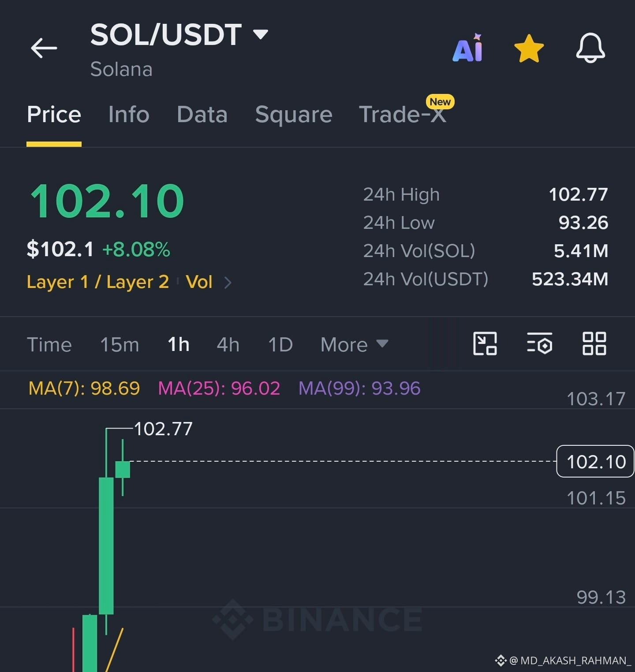The image size is (635, 672).
Task: Select the 4h chart interval
Action: coord(228,344)
